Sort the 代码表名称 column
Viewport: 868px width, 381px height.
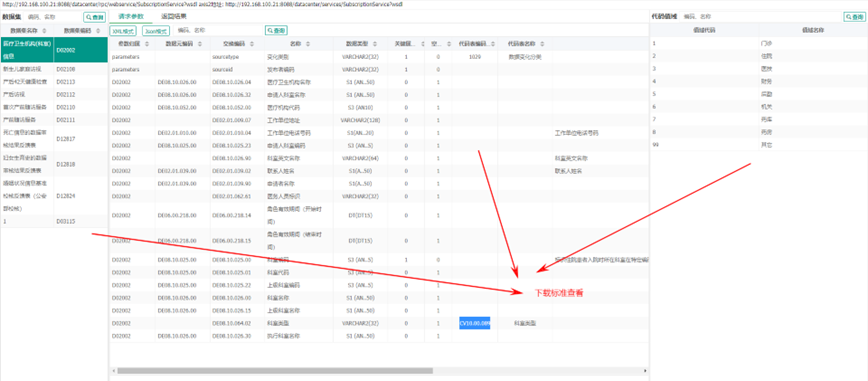[541, 43]
